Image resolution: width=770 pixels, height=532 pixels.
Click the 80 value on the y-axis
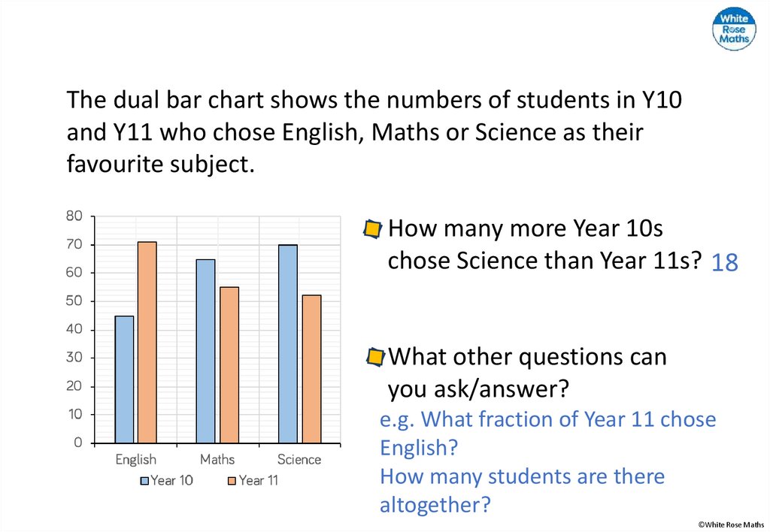pos(74,216)
